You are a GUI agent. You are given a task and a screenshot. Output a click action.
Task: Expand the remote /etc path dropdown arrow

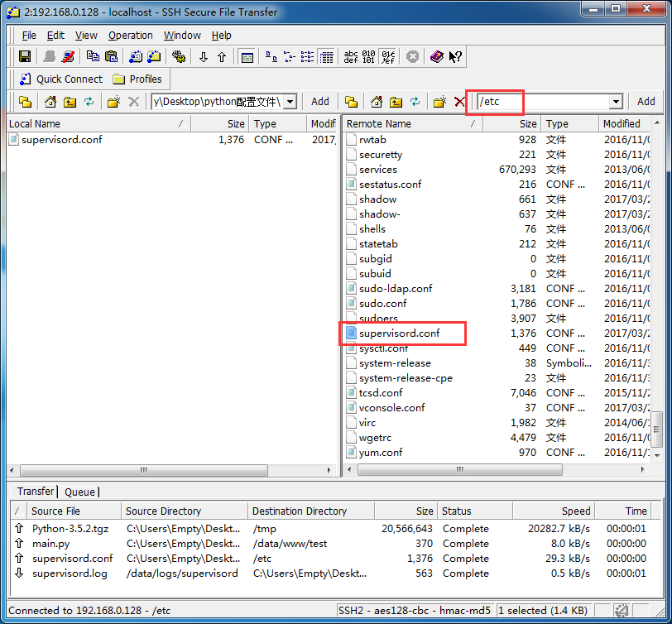coord(616,102)
